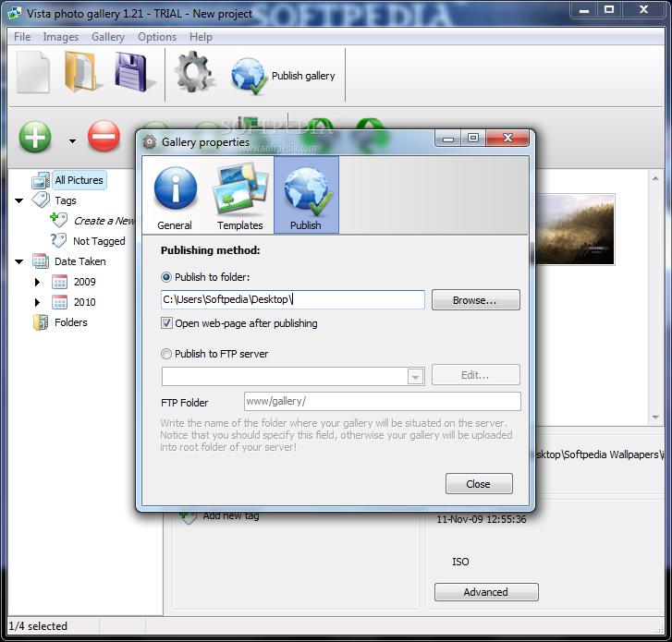Select Publish to FTP server radio button
Image resolution: width=672 pixels, height=642 pixels.
pyautogui.click(x=166, y=354)
